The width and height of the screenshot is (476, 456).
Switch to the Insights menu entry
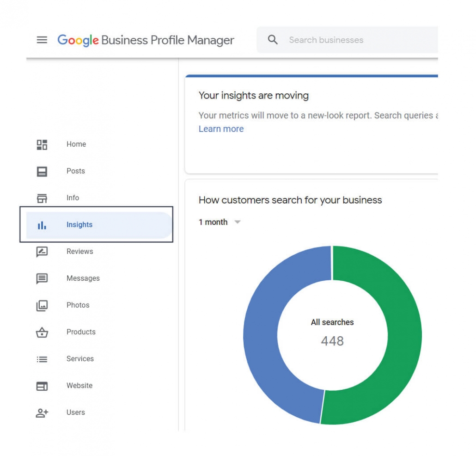[x=79, y=225]
